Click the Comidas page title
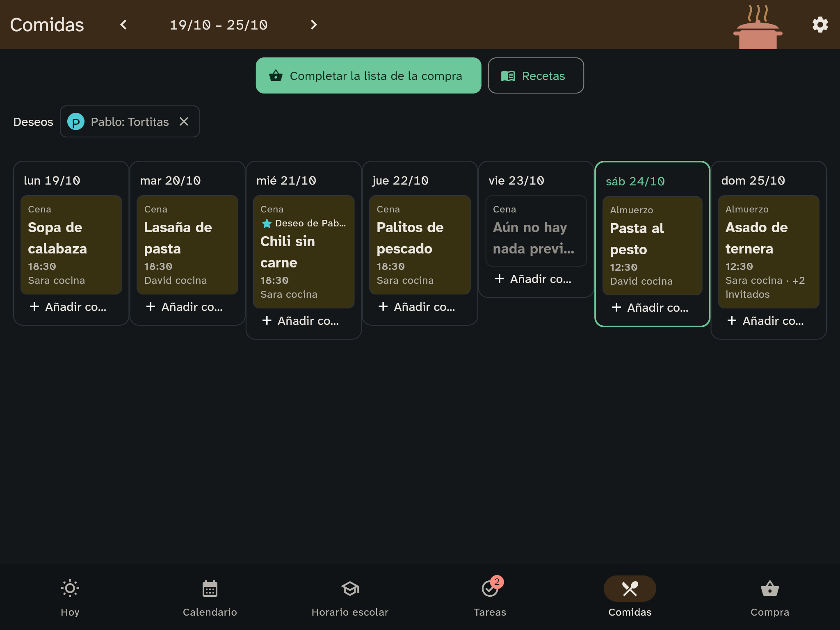 [x=47, y=25]
